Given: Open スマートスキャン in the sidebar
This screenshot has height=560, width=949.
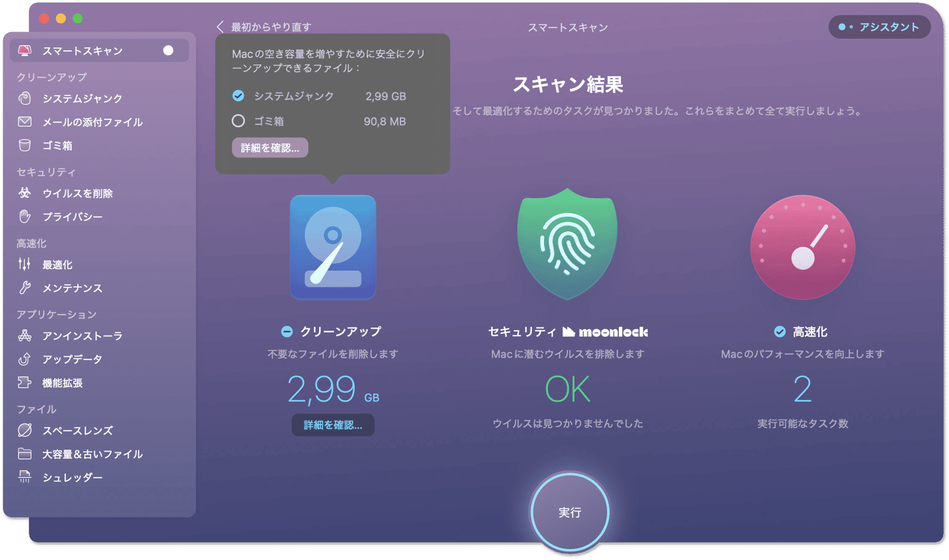Looking at the screenshot, I should point(99,50).
